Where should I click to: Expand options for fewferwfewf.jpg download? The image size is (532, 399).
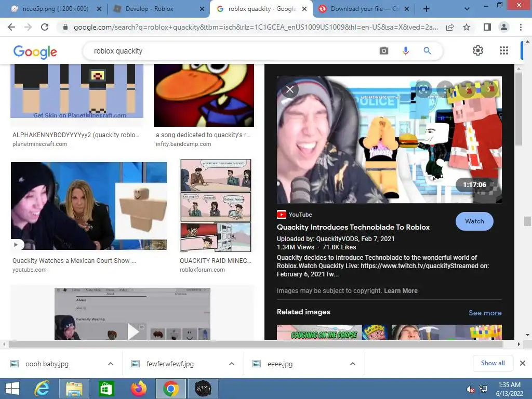tap(232, 364)
